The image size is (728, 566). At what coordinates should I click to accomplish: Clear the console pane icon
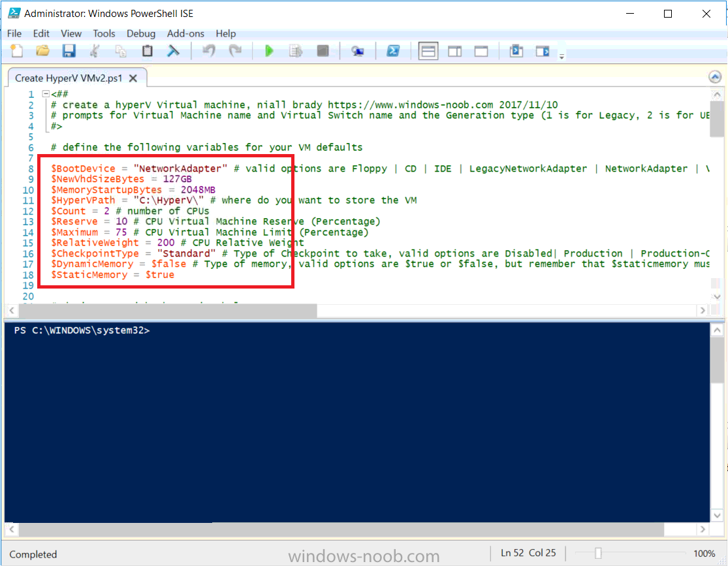pyautogui.click(x=173, y=51)
